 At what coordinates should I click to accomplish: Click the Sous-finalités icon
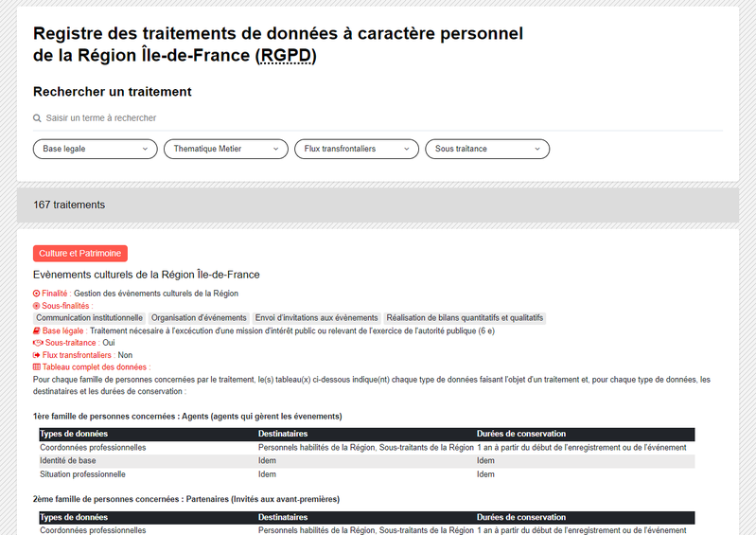click(x=36, y=306)
